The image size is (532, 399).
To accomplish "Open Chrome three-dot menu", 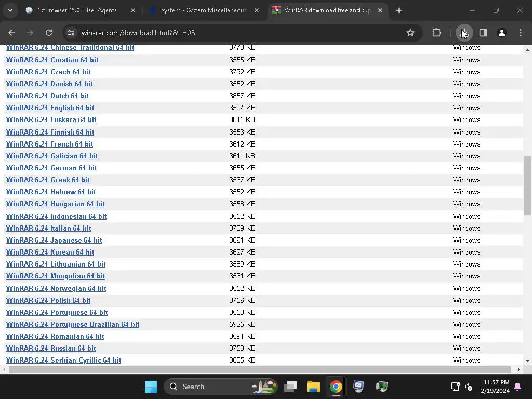I will pyautogui.click(x=521, y=33).
